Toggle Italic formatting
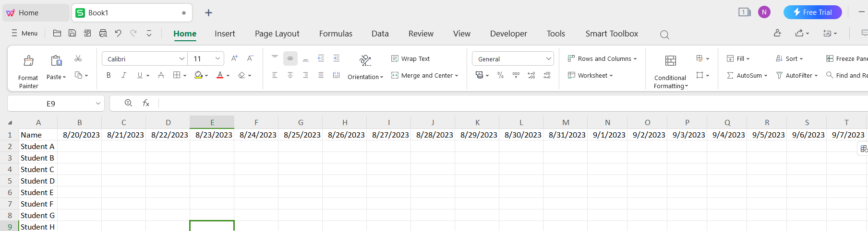The image size is (868, 231). 124,75
